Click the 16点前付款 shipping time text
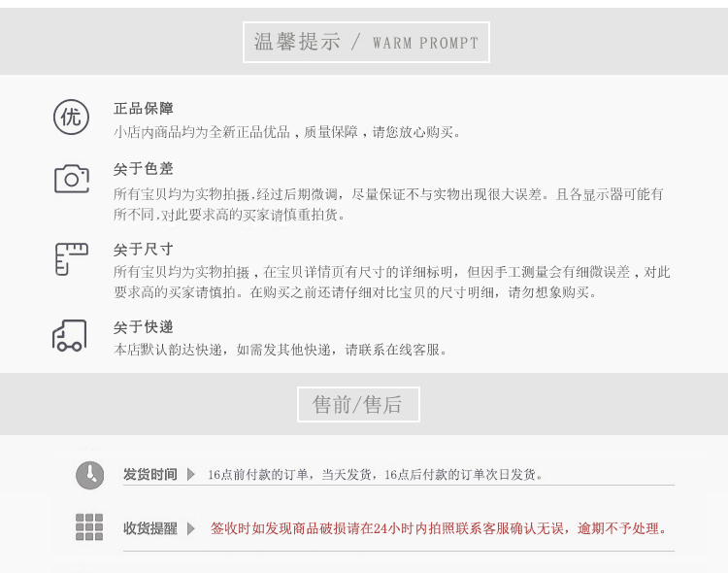728x573 pixels. pyautogui.click(x=376, y=475)
